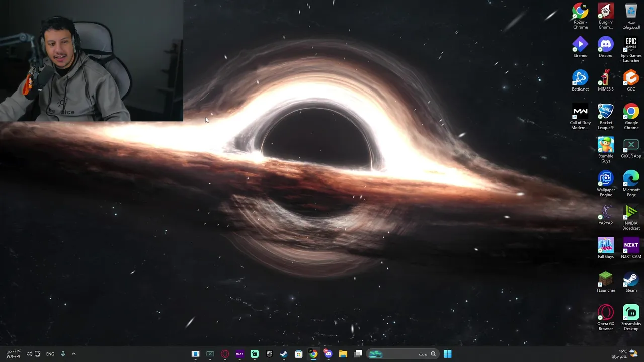Select the Google Chrome desktop icon

[631, 117]
